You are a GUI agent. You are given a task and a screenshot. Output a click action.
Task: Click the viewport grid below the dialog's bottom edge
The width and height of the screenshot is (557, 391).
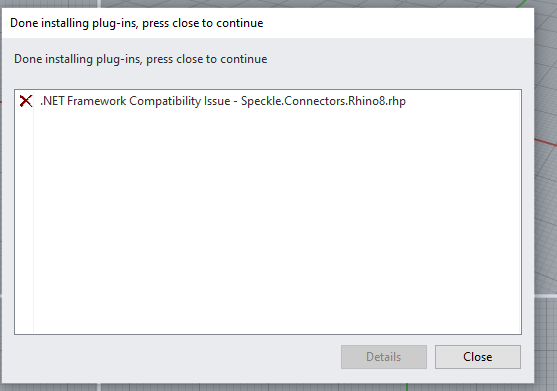(249, 387)
